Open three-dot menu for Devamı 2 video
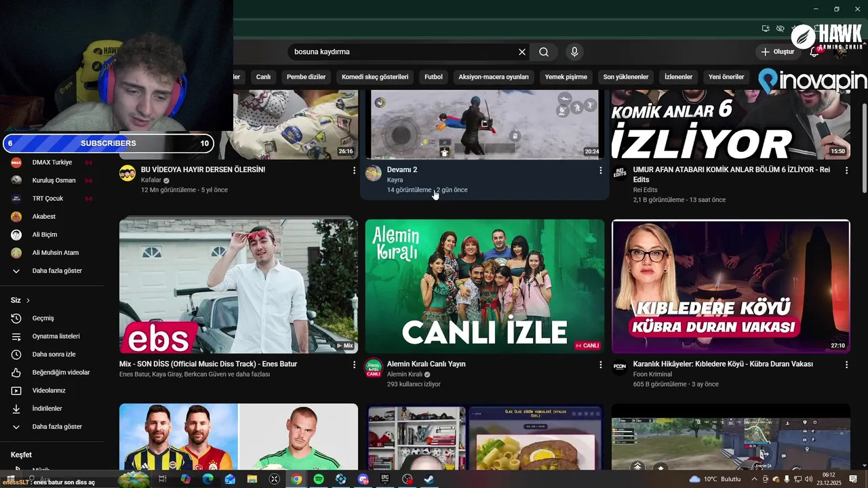The height and width of the screenshot is (488, 868). pyautogui.click(x=600, y=170)
